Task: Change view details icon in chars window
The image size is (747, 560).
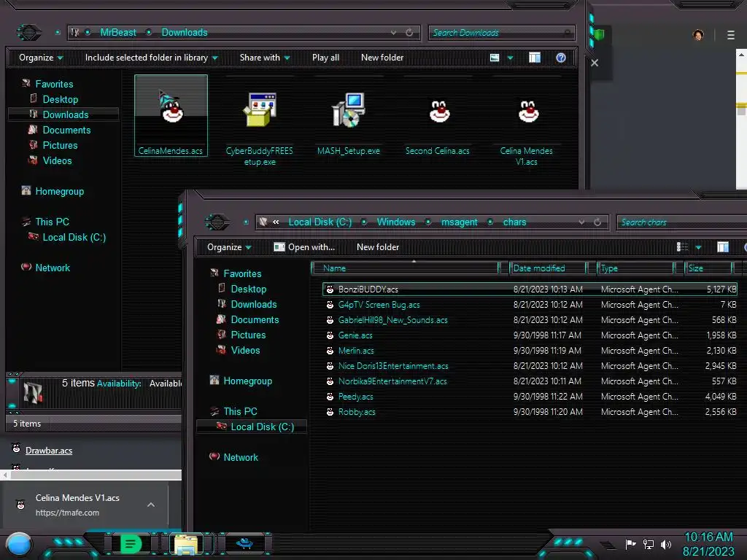Action: pyautogui.click(x=682, y=246)
